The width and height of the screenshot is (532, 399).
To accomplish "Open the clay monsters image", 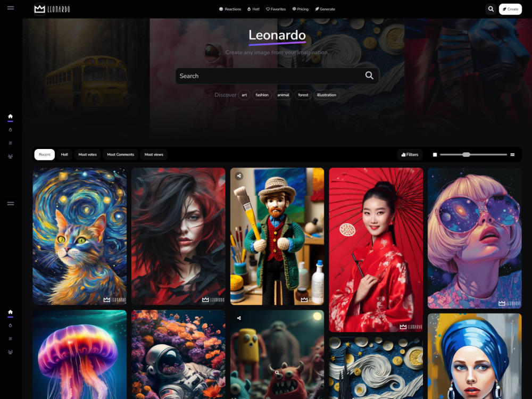I will [277, 354].
